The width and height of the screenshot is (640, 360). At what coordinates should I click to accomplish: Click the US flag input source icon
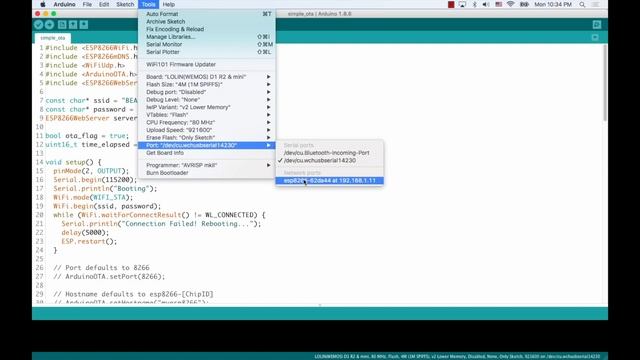pos(499,4)
